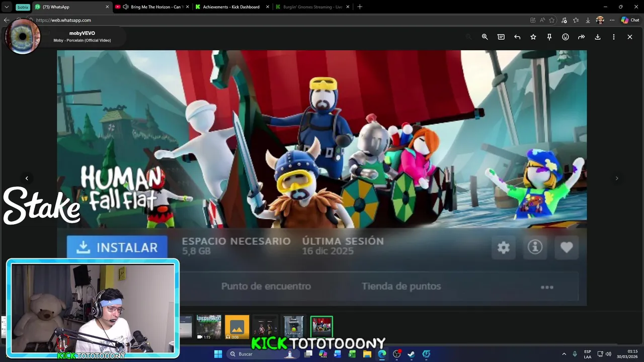
Task: Pin the message in the WhatsApp viewer
Action: pos(549,37)
